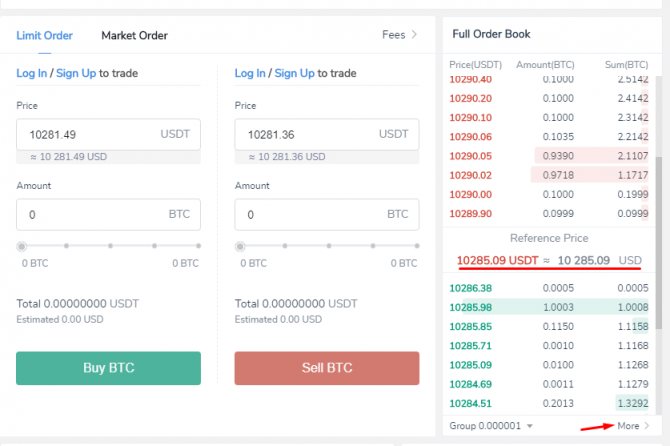Click the buy Amount BTC input field
Viewport: 670px width, 446px height.
pyautogui.click(x=109, y=214)
